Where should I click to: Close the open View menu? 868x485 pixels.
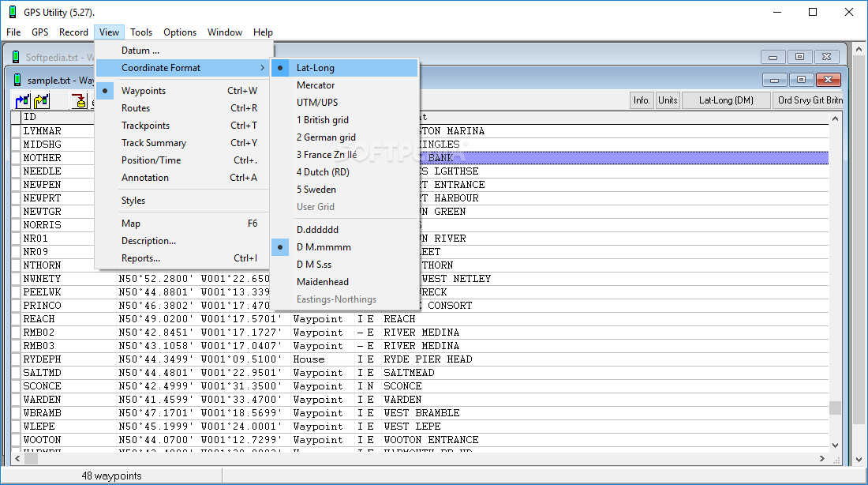click(109, 32)
